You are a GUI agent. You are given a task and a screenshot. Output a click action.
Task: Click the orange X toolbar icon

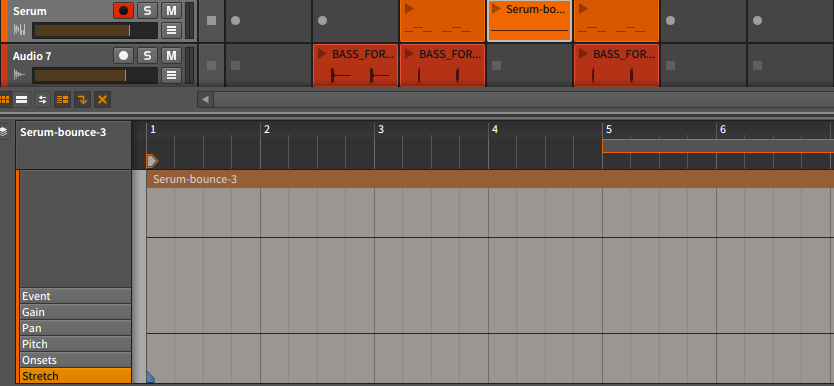(x=103, y=99)
